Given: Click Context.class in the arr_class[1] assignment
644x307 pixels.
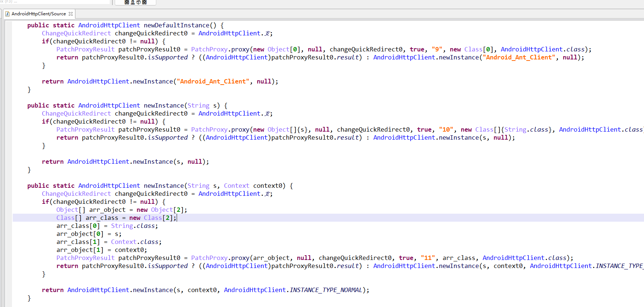Looking at the screenshot, I should 136,242.
